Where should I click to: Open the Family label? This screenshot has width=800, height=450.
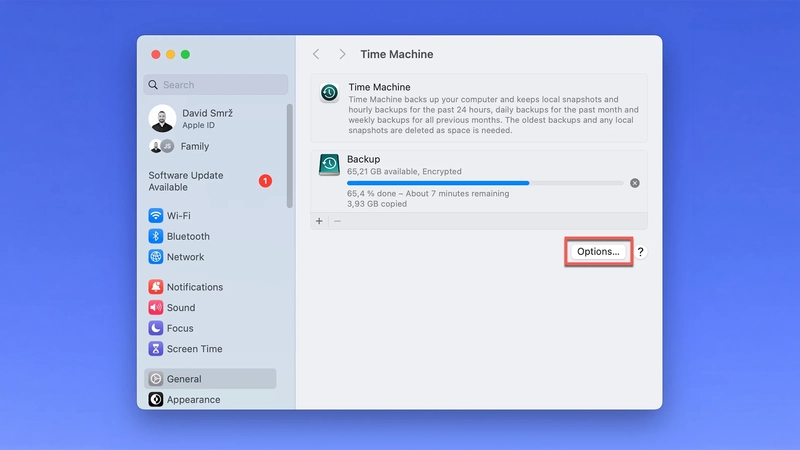[195, 146]
